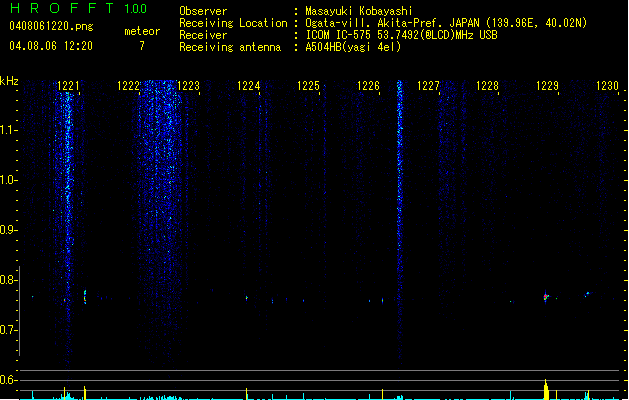Select observer name Masayuki Kobayashi
The height and width of the screenshot is (400, 629).
point(359,11)
